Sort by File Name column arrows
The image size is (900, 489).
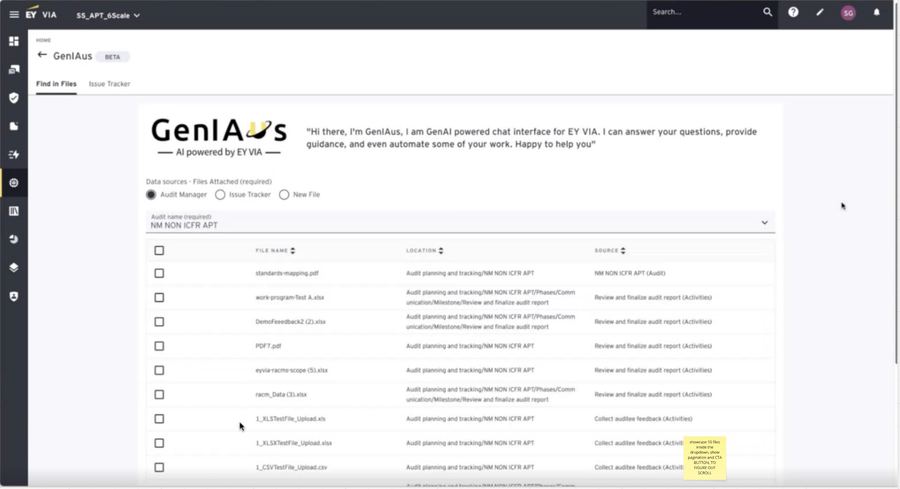click(293, 251)
